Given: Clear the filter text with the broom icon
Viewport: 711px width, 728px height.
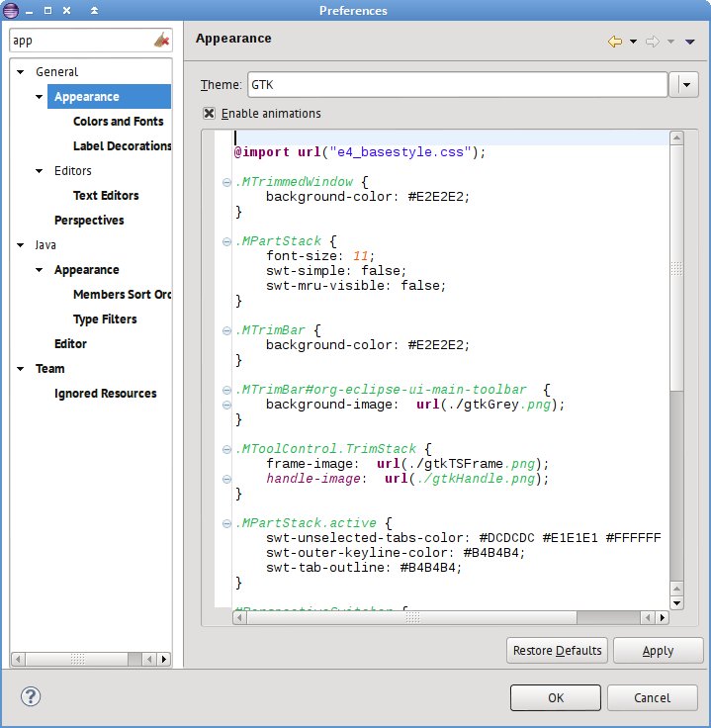Looking at the screenshot, I should pyautogui.click(x=161, y=40).
